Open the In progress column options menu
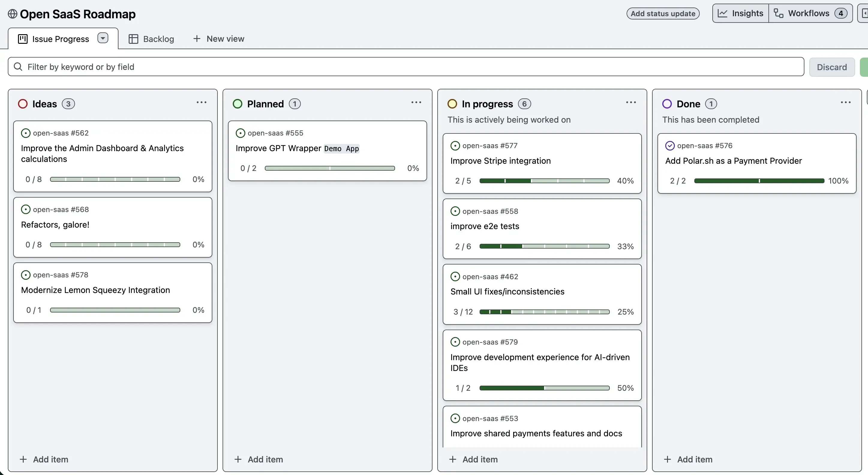868x475 pixels. point(630,102)
